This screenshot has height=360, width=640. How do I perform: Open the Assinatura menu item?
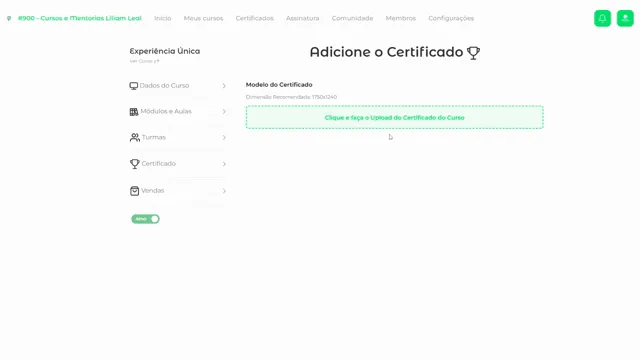click(302, 18)
